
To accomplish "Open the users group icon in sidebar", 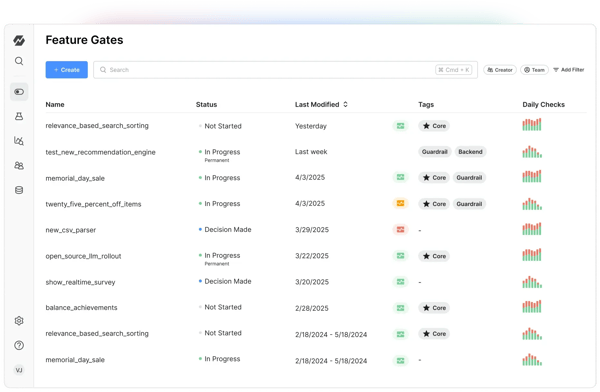I will point(19,165).
